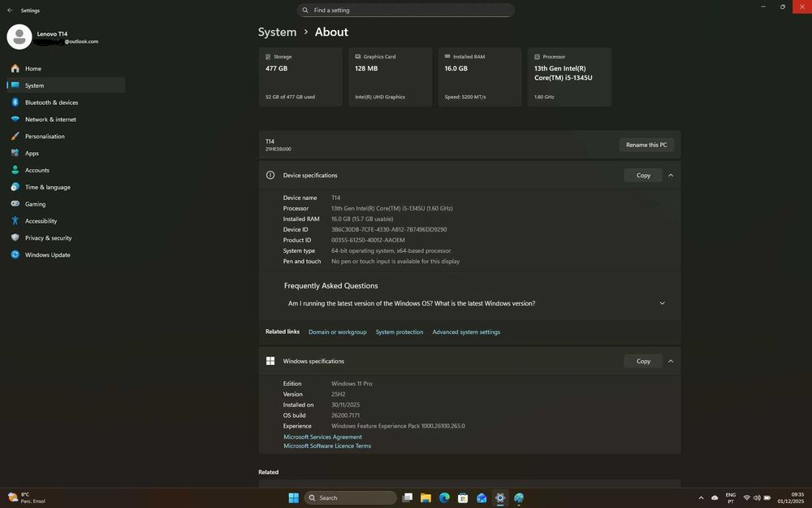Screen dimensions: 812x508
Task: Open quick settings via the volume icon
Action: 757,497
